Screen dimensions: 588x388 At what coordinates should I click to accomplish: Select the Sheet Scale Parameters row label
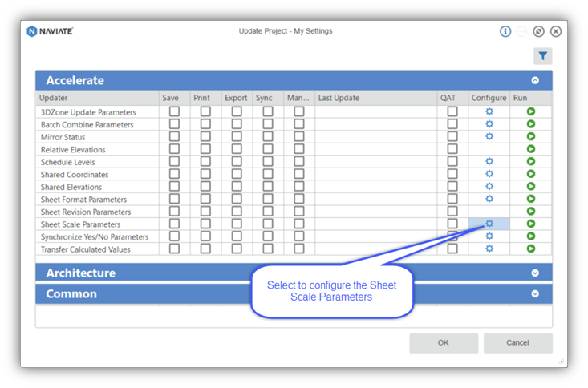coord(80,224)
